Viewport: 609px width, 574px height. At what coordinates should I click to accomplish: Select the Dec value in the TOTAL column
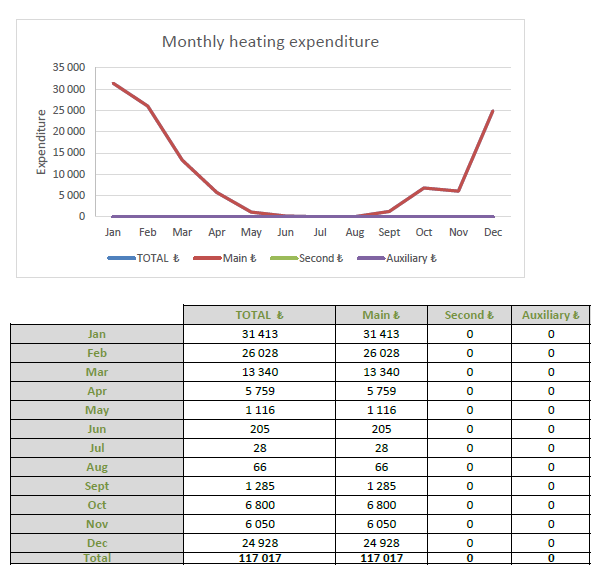[x=259, y=543]
